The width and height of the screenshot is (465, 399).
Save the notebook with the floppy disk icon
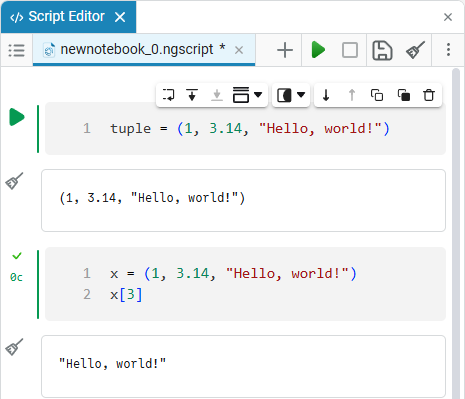pyautogui.click(x=382, y=50)
